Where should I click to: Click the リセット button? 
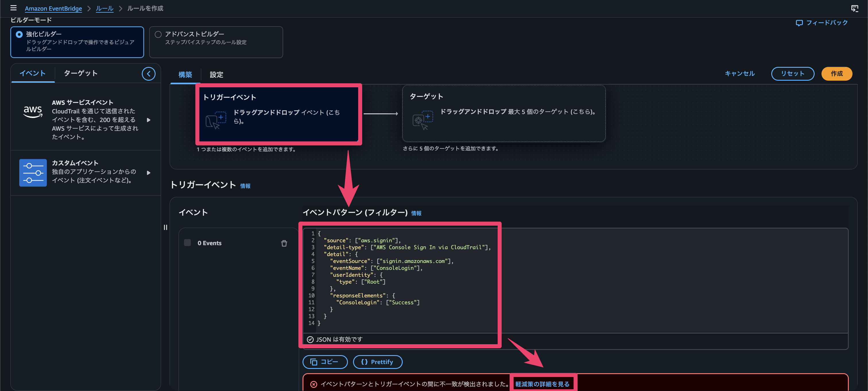point(793,73)
